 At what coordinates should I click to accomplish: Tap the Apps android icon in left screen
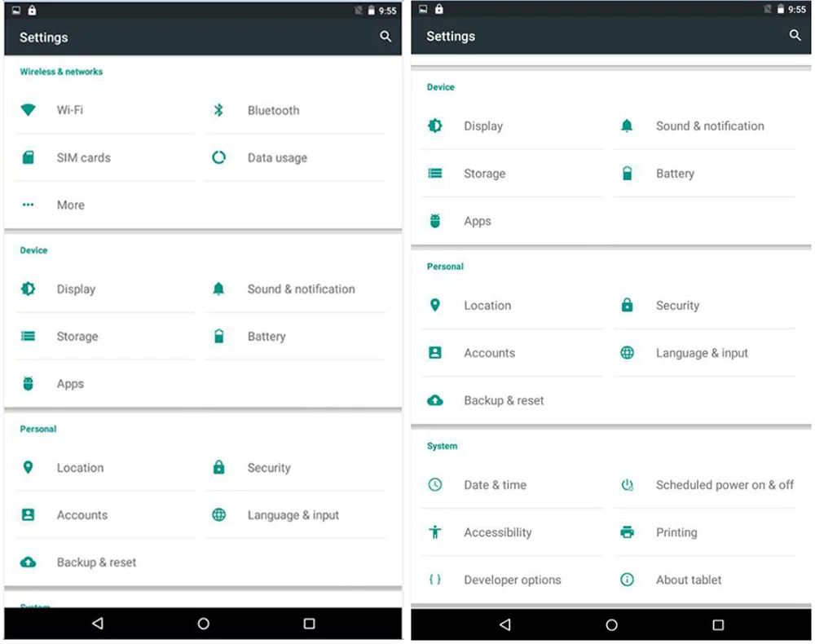[28, 384]
